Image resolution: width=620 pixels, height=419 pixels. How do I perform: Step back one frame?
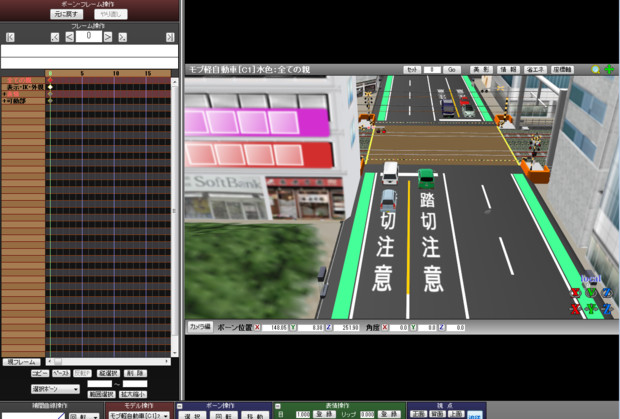(x=70, y=37)
